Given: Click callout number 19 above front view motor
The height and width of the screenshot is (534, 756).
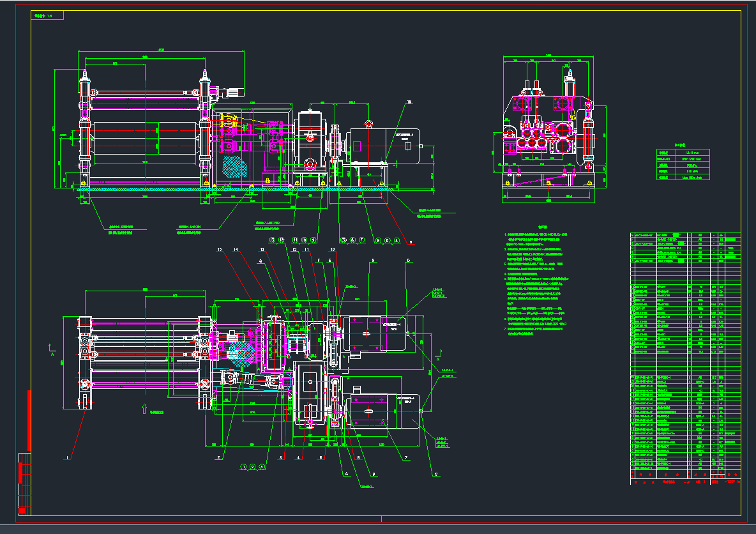Looking at the screenshot, I should pyautogui.click(x=409, y=101).
